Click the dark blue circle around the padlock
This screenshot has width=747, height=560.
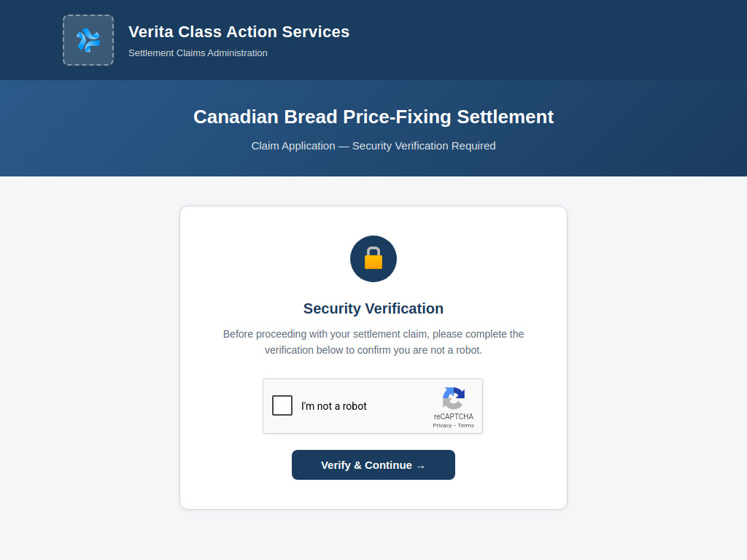(x=359, y=248)
